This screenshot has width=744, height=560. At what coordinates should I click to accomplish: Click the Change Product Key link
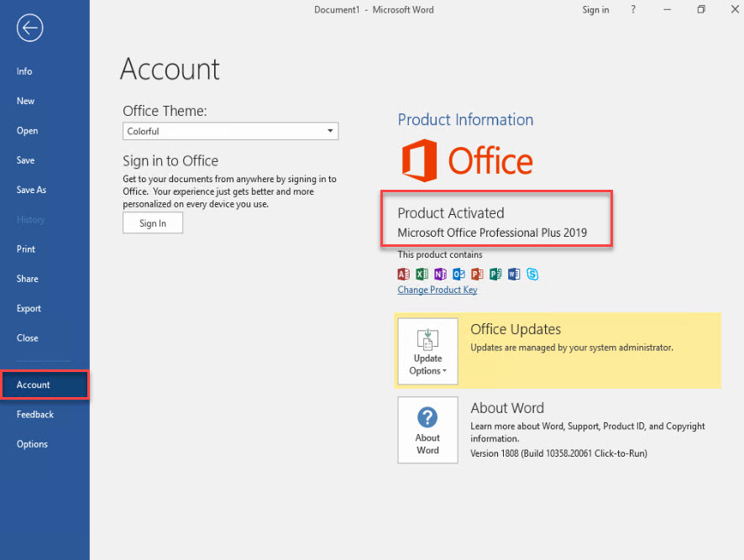coord(437,290)
